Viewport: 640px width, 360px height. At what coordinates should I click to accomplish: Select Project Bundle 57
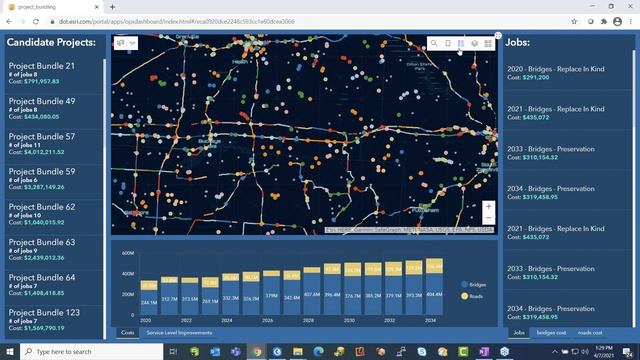coord(53,144)
